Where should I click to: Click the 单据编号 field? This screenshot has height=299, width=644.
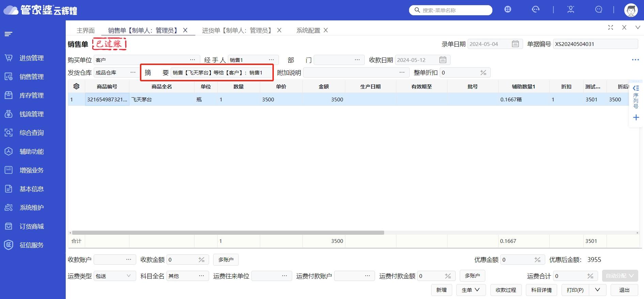click(595, 44)
